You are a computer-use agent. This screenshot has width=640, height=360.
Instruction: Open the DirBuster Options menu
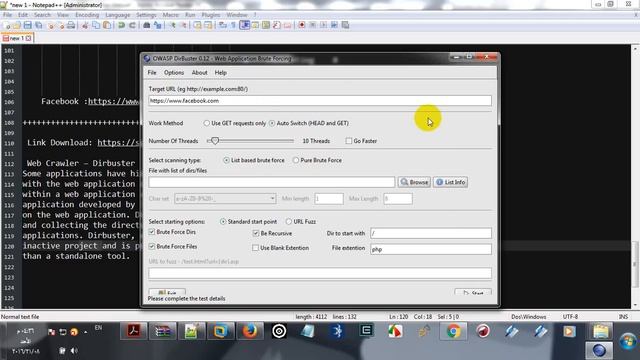coord(174,73)
